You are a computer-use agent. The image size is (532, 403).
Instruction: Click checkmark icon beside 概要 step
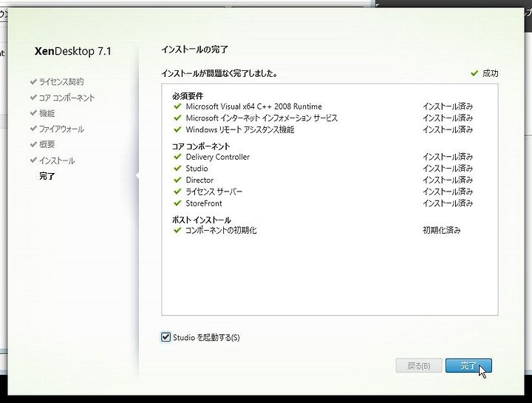click(x=33, y=144)
